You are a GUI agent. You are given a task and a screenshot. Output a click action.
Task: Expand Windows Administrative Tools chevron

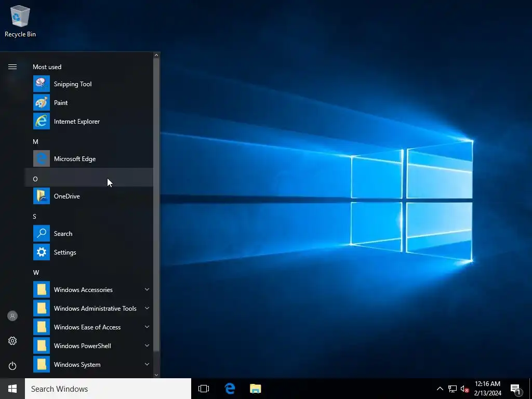147,308
